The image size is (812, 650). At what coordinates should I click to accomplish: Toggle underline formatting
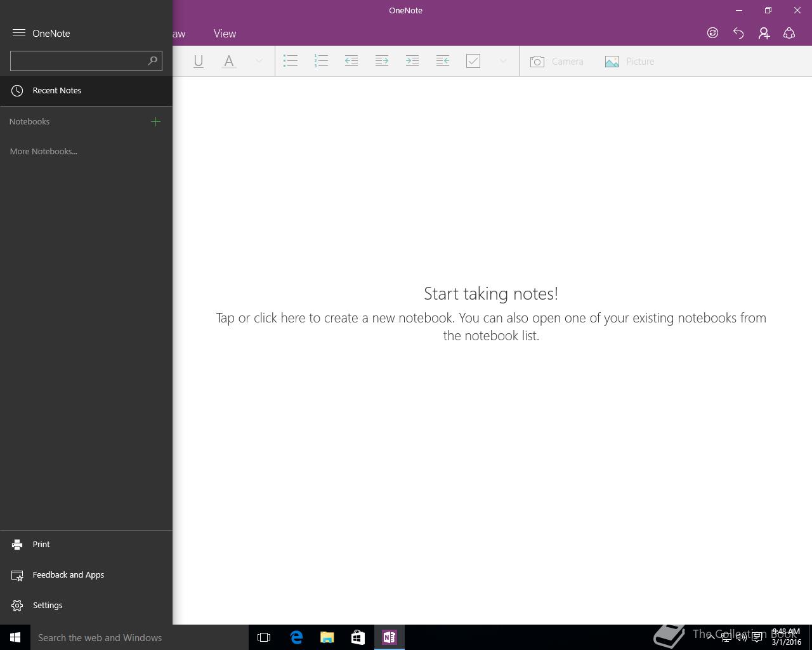199,61
